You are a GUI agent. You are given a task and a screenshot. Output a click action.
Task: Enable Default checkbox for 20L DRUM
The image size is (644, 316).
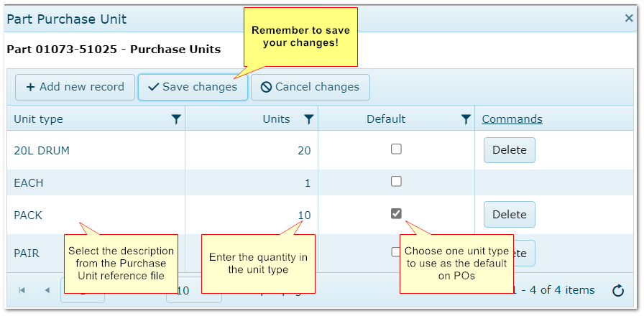pyautogui.click(x=396, y=149)
